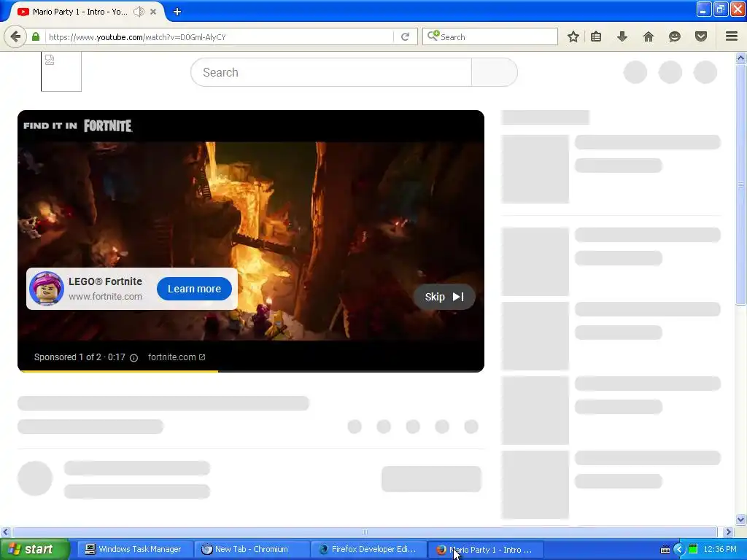The height and width of the screenshot is (560, 747).
Task: Click the horizontal scrollbar right arrow
Action: [728, 532]
